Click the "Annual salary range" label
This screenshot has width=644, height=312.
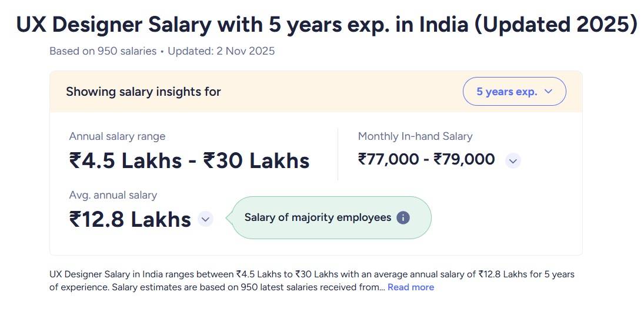[x=117, y=136]
